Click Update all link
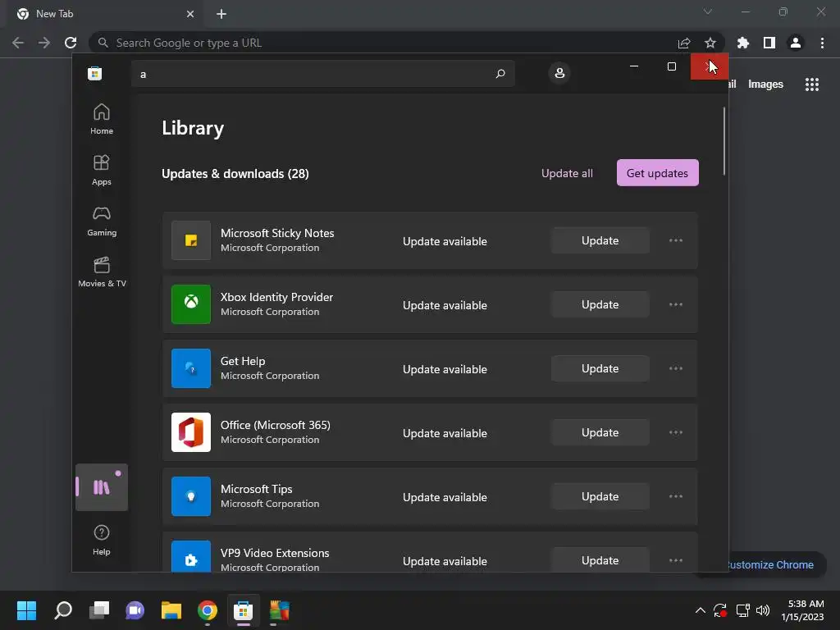Screen dimensions: 840x630 567,173
